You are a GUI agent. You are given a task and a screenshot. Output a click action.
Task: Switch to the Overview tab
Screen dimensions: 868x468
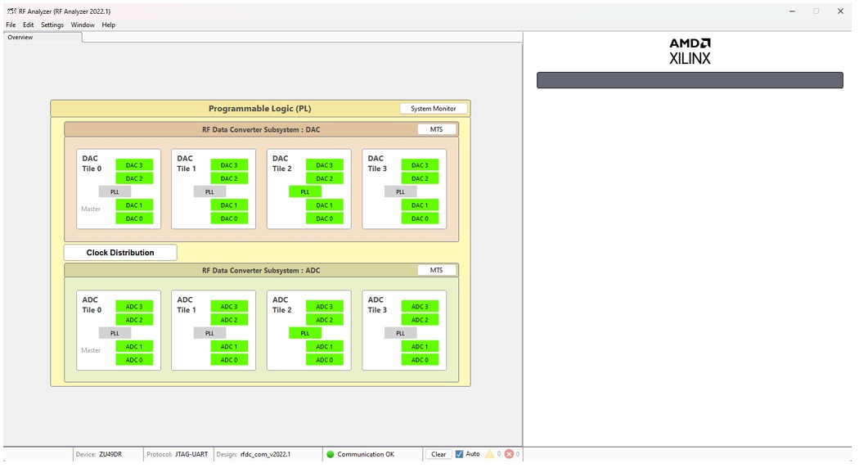pyautogui.click(x=43, y=37)
